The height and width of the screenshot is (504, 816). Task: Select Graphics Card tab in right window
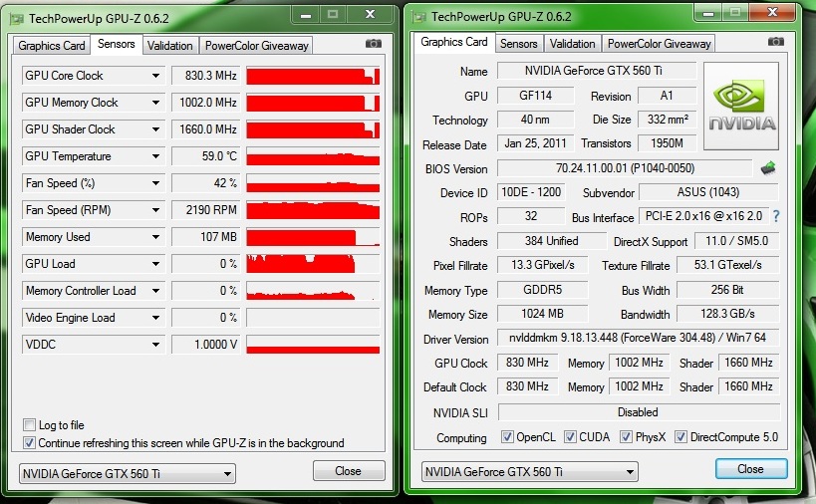coord(453,42)
